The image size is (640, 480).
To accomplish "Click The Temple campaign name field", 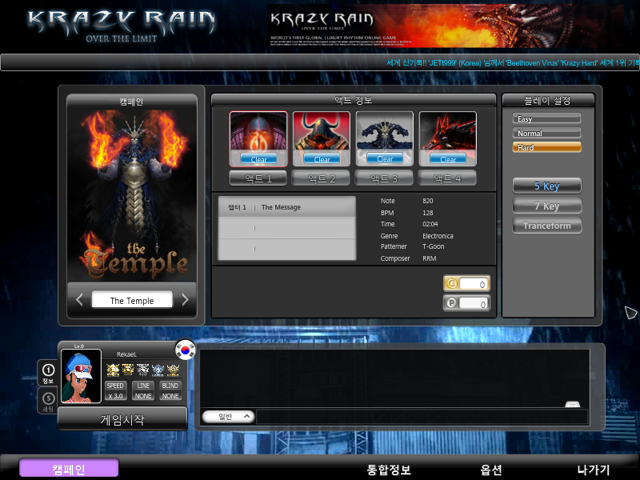I will point(132,300).
